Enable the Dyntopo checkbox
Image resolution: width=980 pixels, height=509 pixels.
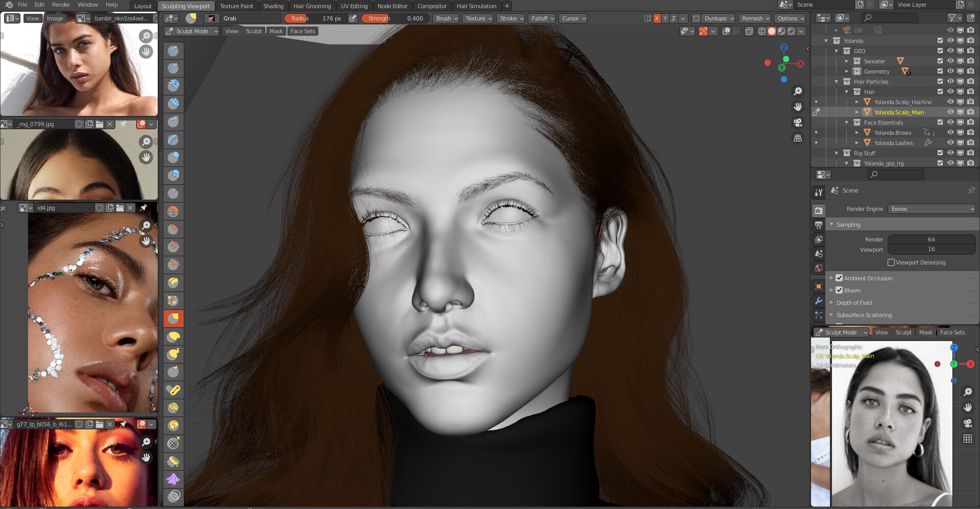(696, 18)
